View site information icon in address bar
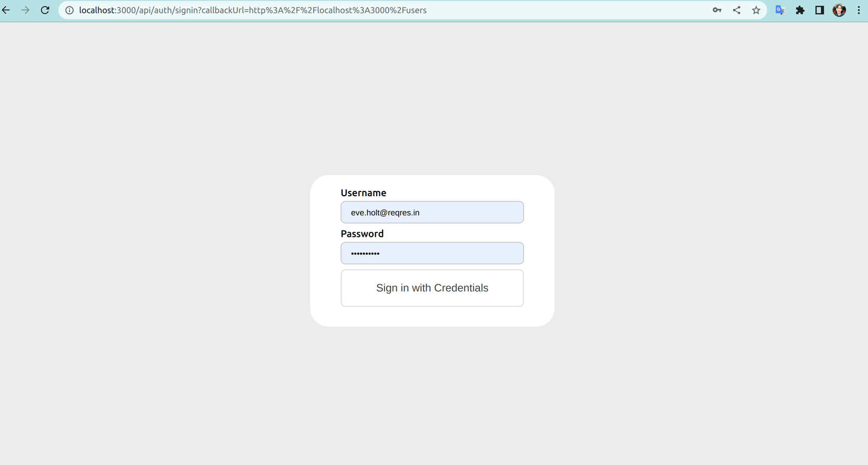 pyautogui.click(x=69, y=10)
